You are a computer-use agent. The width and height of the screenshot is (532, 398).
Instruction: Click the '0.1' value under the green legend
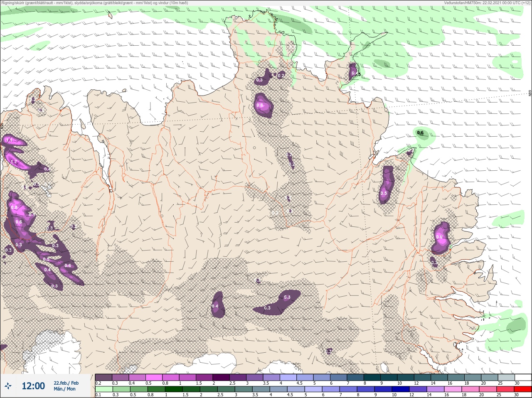click(98, 395)
